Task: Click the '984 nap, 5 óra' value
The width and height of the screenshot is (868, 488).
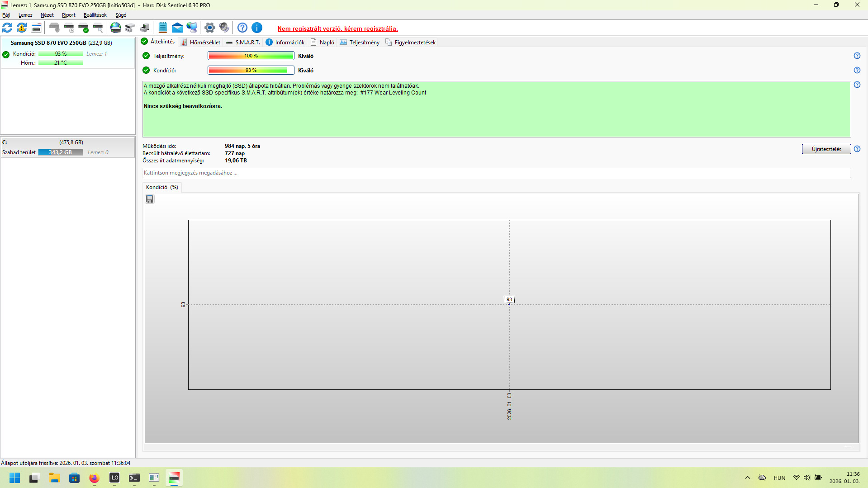Action: pos(242,146)
